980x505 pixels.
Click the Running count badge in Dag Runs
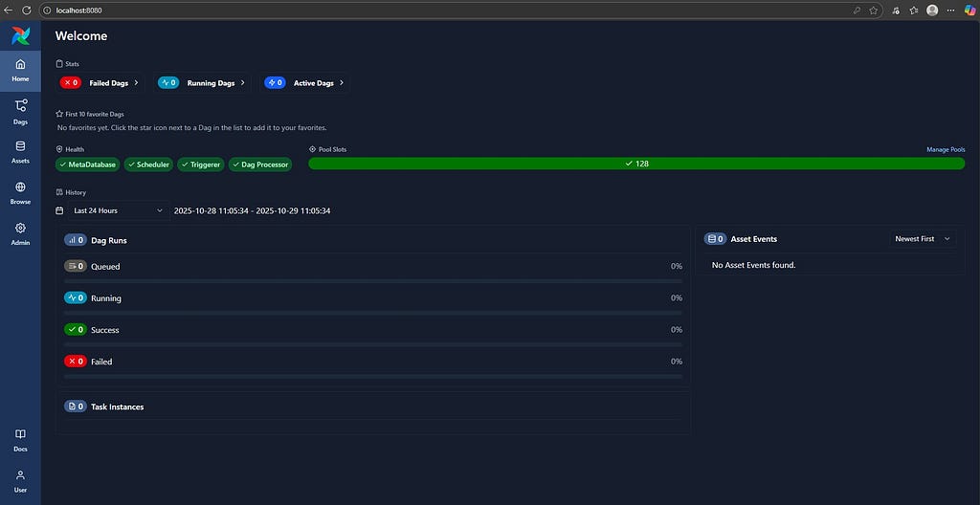coord(75,298)
